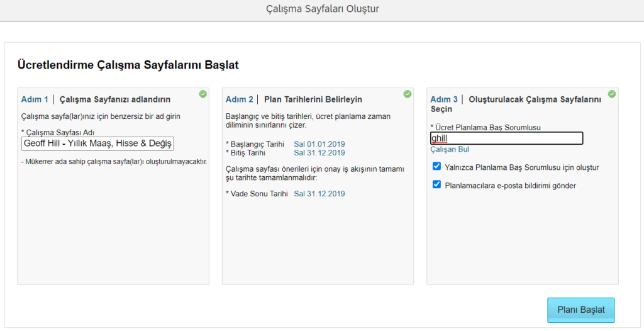Open the Başlangıç Tarihi date value
The image size is (644, 331).
tap(319, 144)
